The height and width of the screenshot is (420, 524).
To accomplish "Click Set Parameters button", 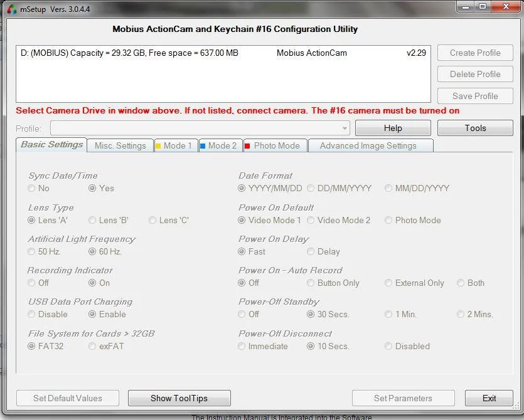I will (x=403, y=398).
